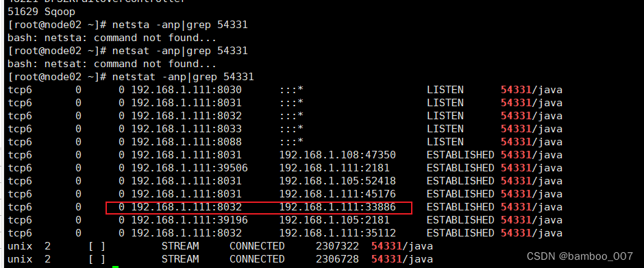Click "bash: netsat: command not found..." error line
This screenshot has width=644, height=268.
click(x=112, y=64)
